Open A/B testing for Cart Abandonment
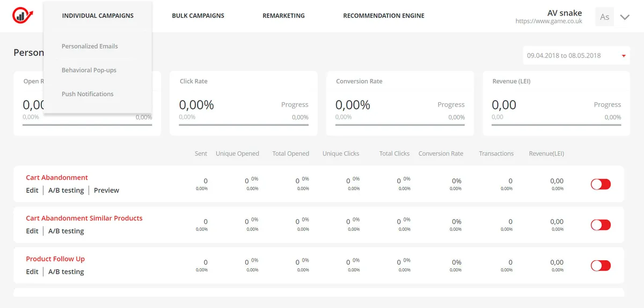Image resolution: width=644 pixels, height=308 pixels. 66,190
